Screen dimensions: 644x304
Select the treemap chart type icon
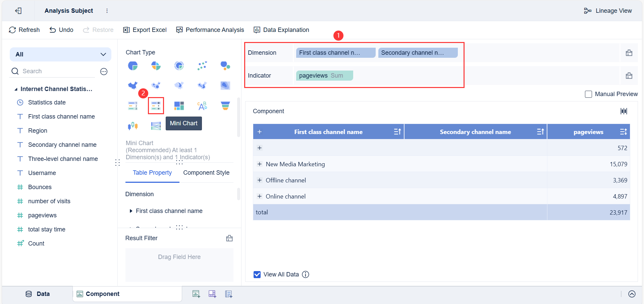coord(179,106)
